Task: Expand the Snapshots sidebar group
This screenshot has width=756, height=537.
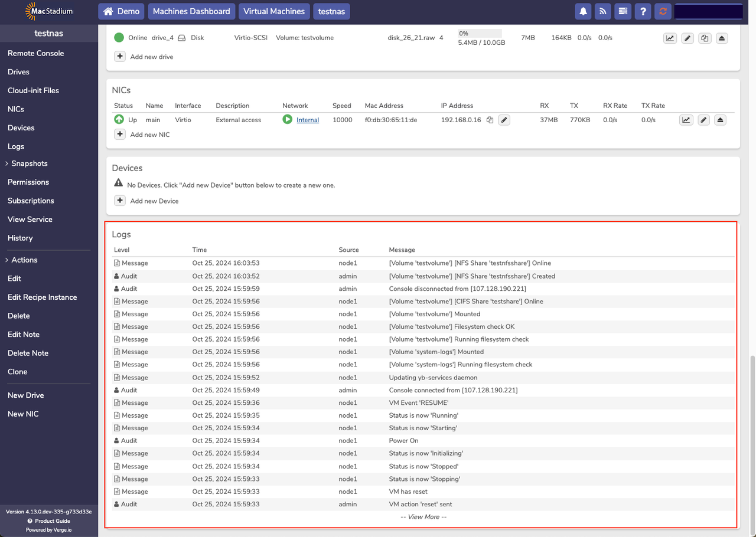Action: click(28, 163)
